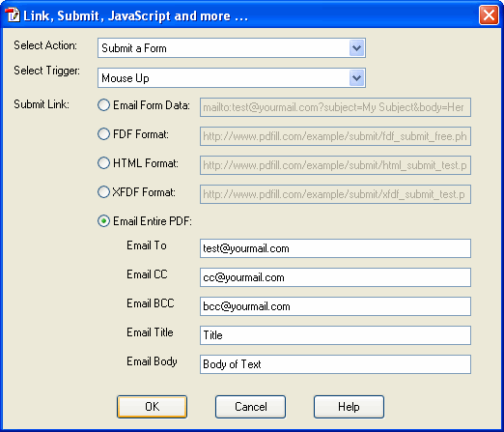The width and height of the screenshot is (504, 432).
Task: Open the Help button
Action: pos(349,407)
